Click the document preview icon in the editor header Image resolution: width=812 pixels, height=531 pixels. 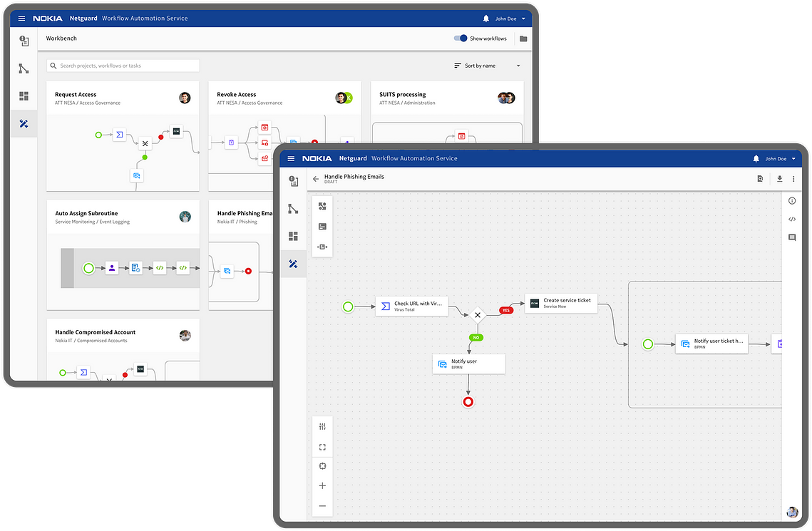click(760, 179)
